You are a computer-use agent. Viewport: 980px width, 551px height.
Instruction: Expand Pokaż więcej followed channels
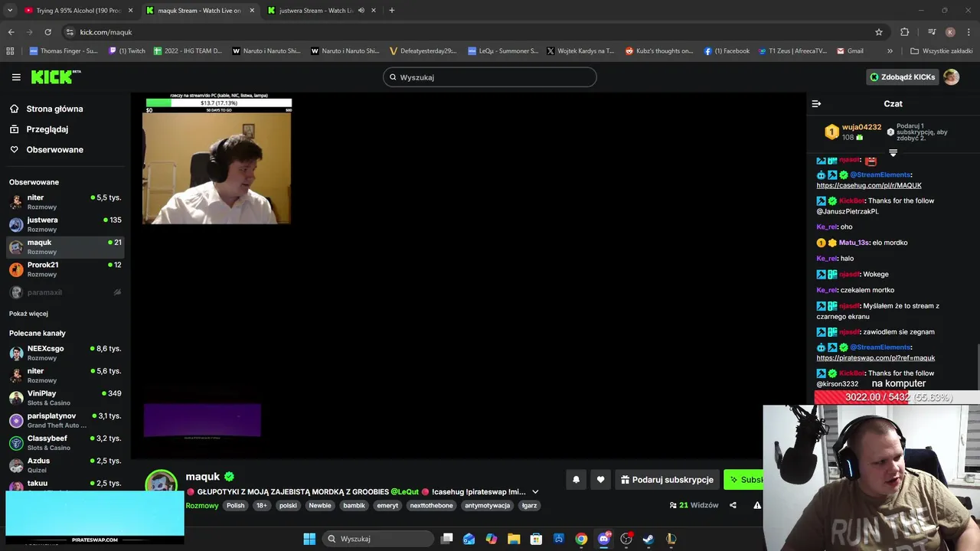pyautogui.click(x=28, y=314)
